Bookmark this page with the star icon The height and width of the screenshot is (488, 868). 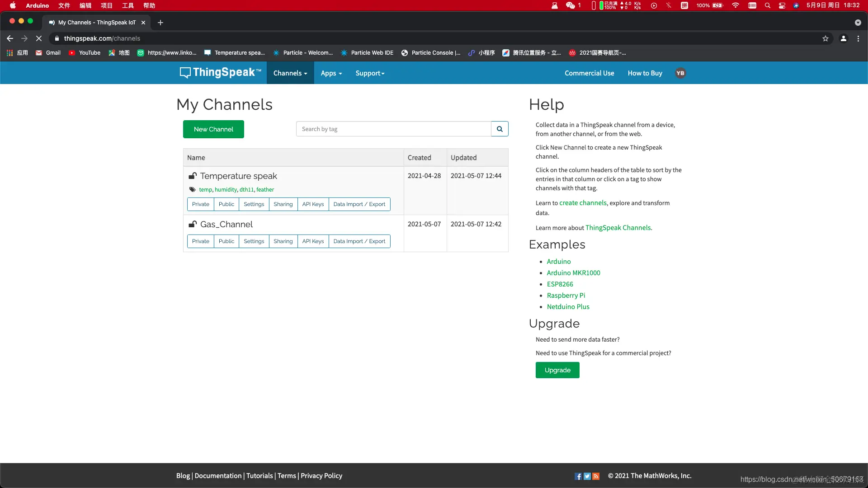pyautogui.click(x=826, y=38)
